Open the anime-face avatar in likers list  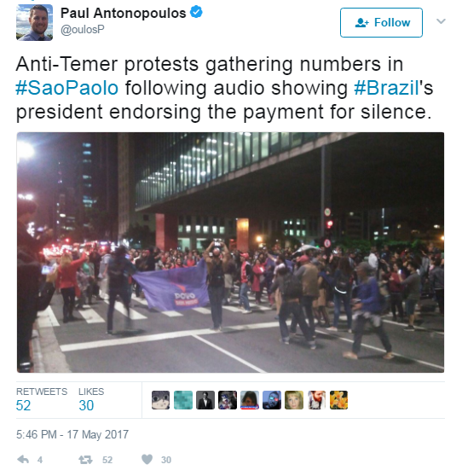coord(160,400)
